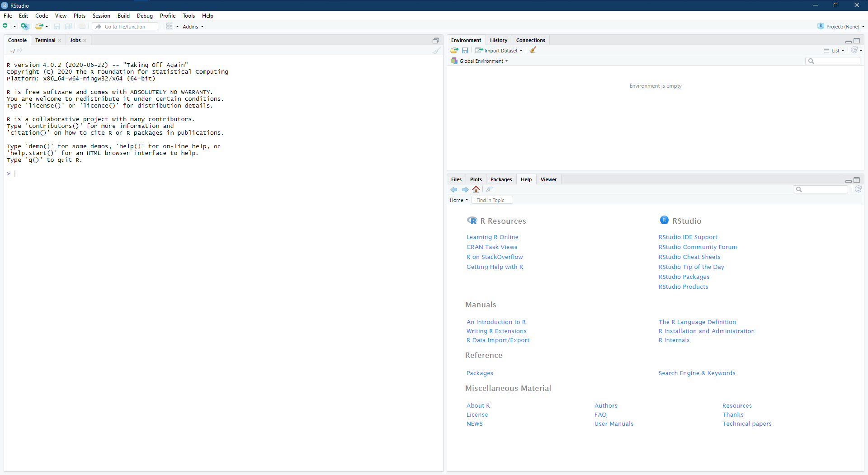Viewport: 868px width, 475px height.
Task: Click the save workspace icon in Environment
Action: click(x=465, y=50)
